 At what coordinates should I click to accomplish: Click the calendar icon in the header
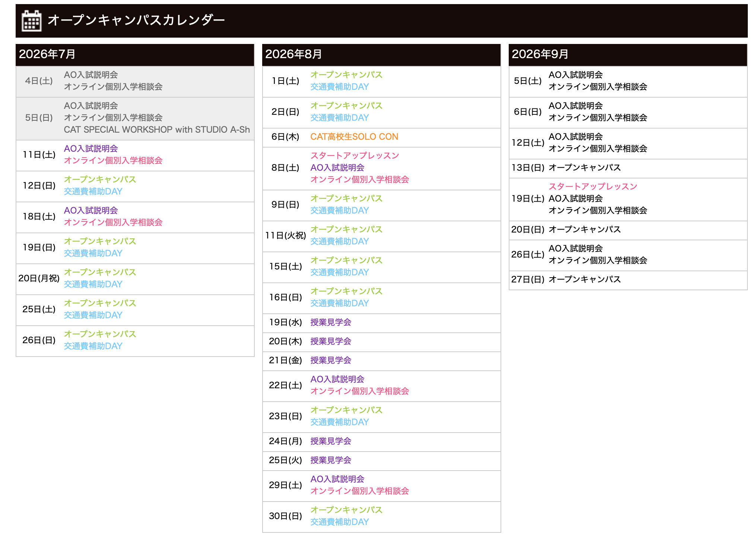[31, 20]
